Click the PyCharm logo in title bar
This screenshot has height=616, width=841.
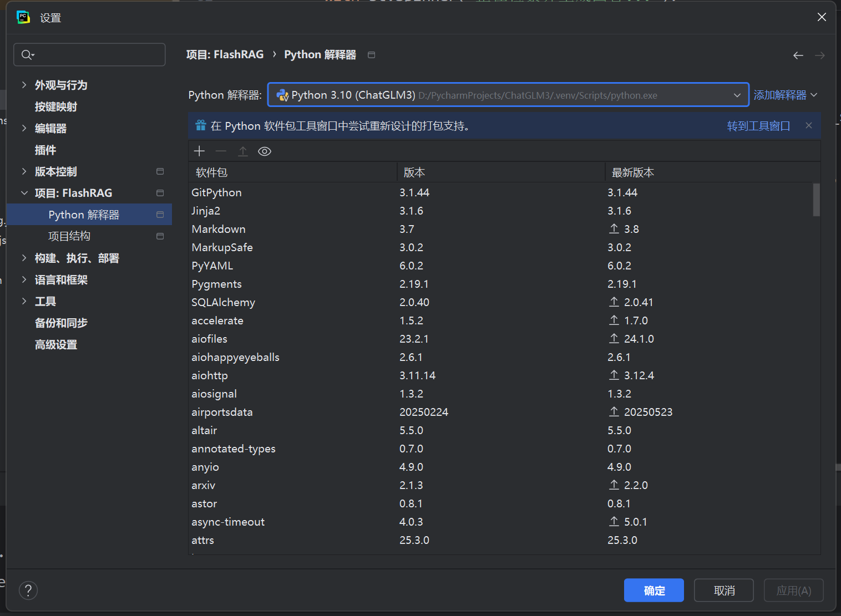(23, 17)
